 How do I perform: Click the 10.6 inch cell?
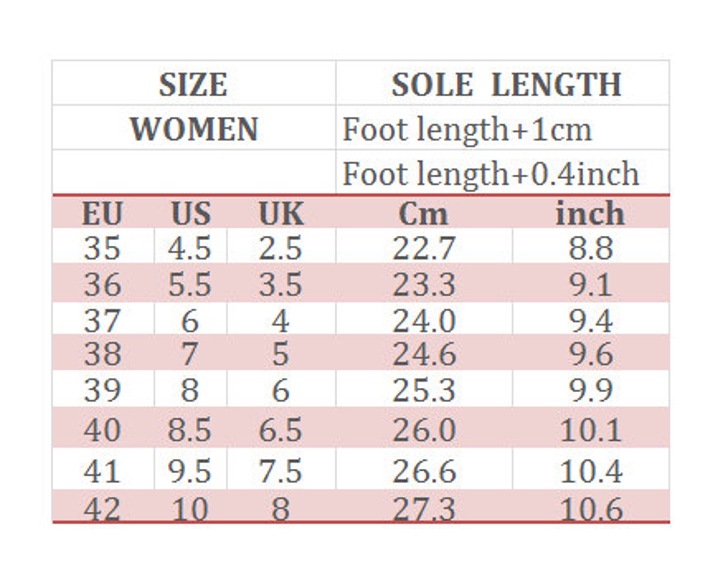pyautogui.click(x=591, y=506)
